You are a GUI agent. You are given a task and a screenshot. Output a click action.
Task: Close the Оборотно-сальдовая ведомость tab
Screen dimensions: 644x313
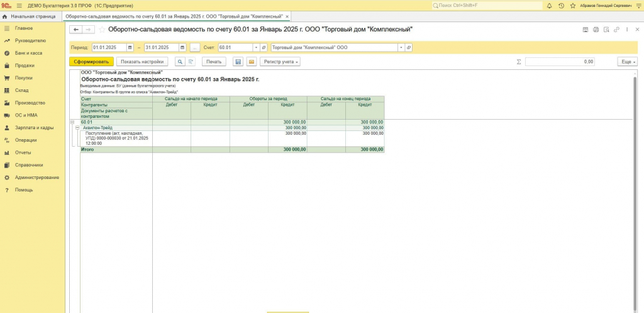coord(287,16)
